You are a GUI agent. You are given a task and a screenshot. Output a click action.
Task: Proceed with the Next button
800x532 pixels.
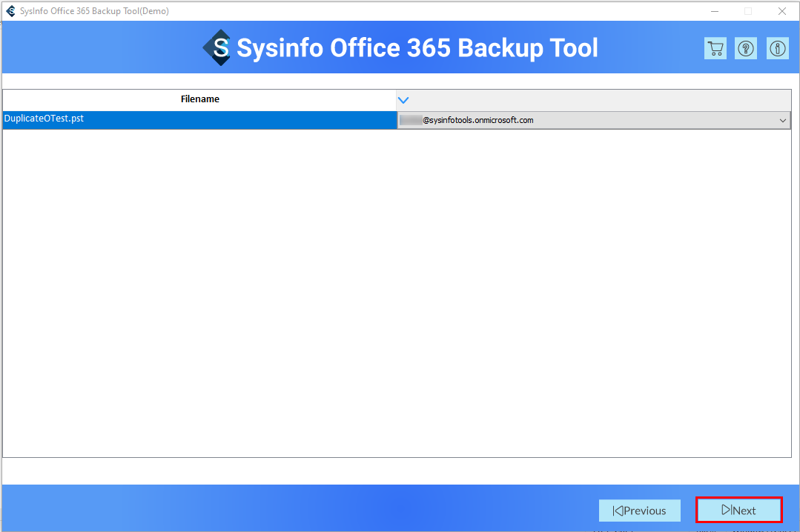pos(738,510)
